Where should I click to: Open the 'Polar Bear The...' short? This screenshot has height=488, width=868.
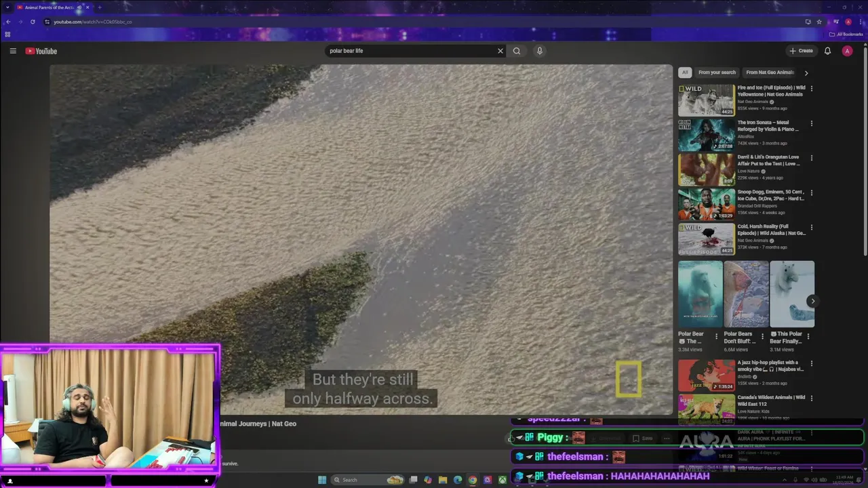pos(701,294)
